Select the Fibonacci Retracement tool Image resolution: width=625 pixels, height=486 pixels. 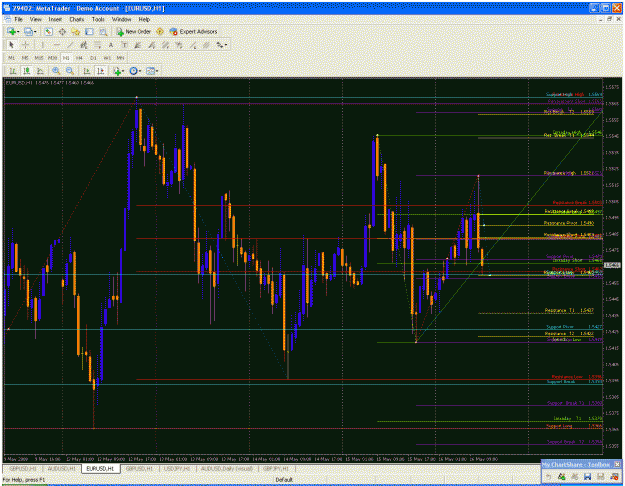click(x=97, y=45)
